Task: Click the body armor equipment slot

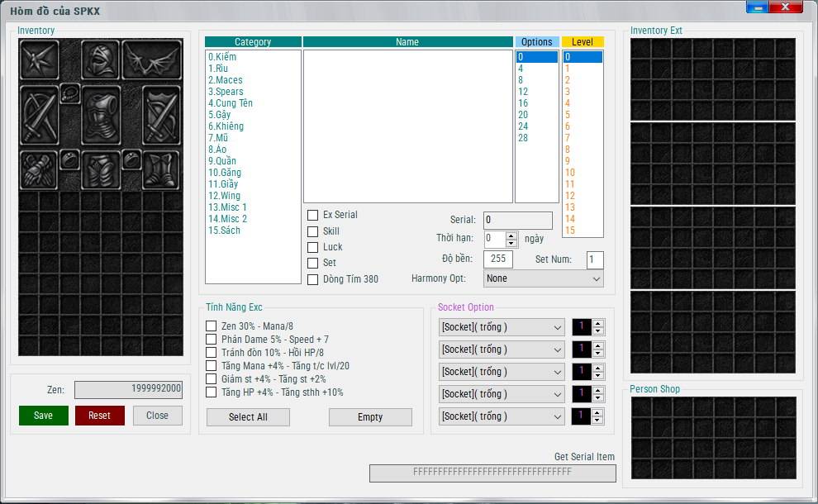Action: tap(101, 116)
